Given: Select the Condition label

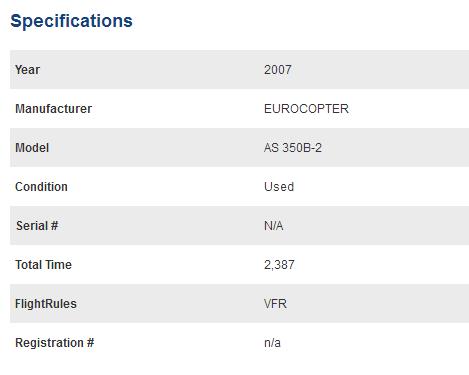Looking at the screenshot, I should click(41, 187).
